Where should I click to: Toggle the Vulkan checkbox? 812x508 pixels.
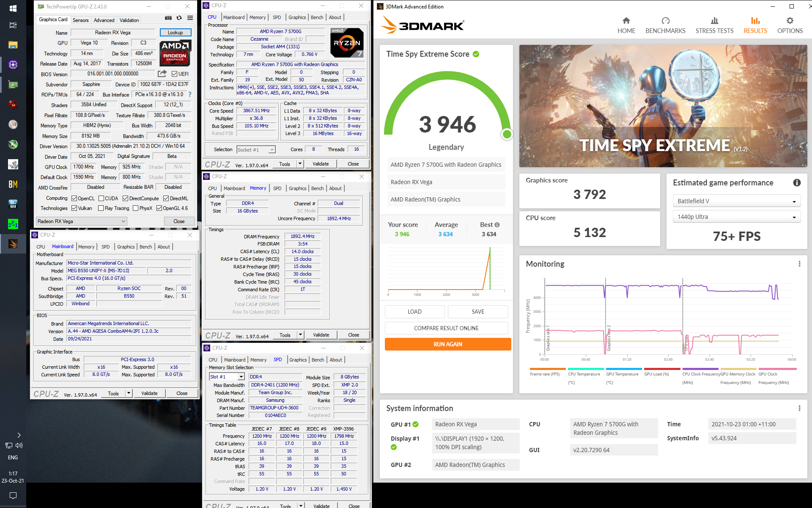[x=74, y=208]
